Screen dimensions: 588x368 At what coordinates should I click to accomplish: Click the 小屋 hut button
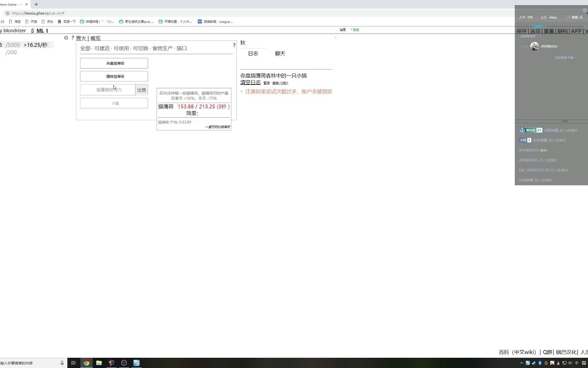pyautogui.click(x=114, y=103)
